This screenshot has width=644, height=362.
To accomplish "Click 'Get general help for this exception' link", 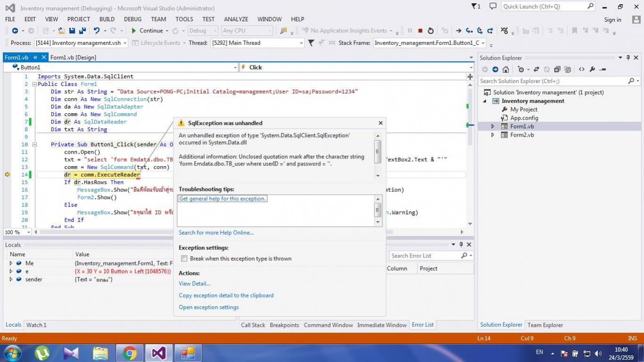I will (x=223, y=198).
